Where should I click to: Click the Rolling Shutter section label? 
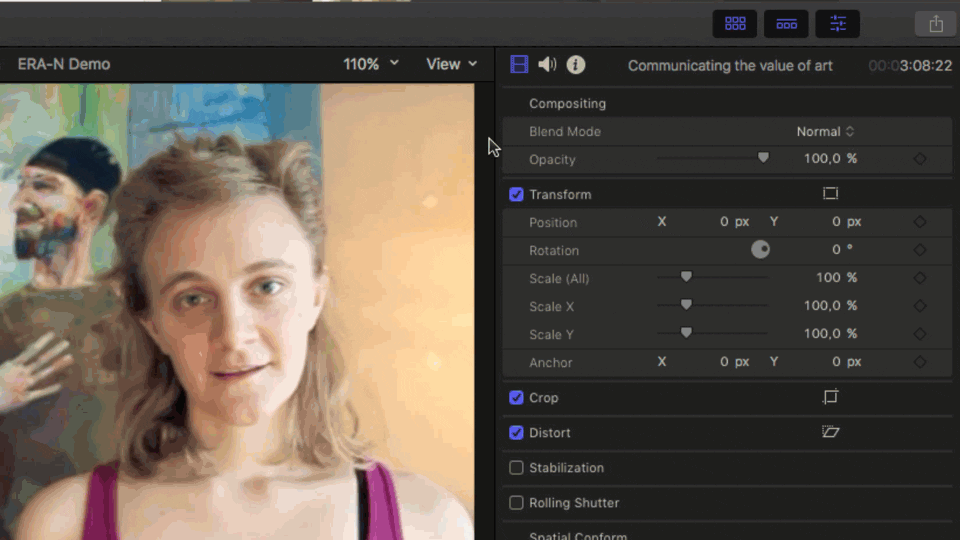click(574, 503)
